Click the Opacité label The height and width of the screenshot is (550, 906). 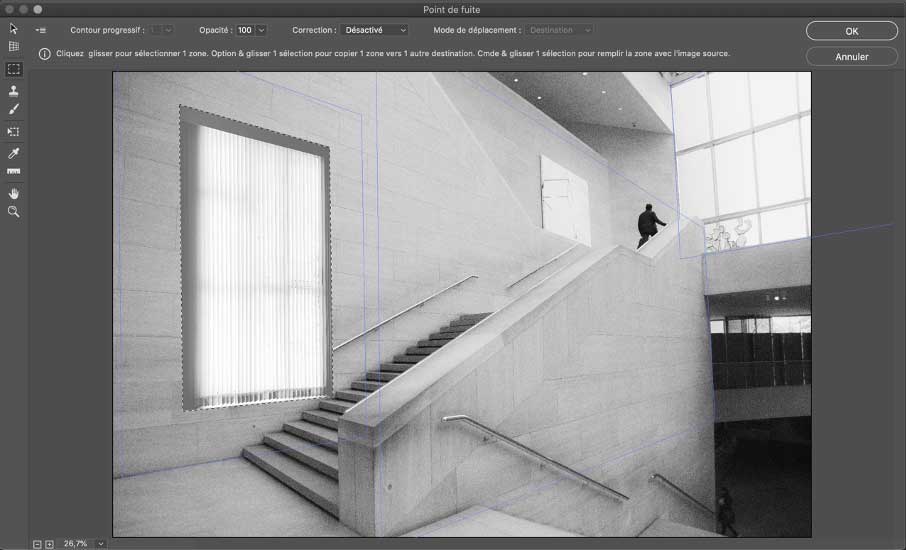point(216,30)
